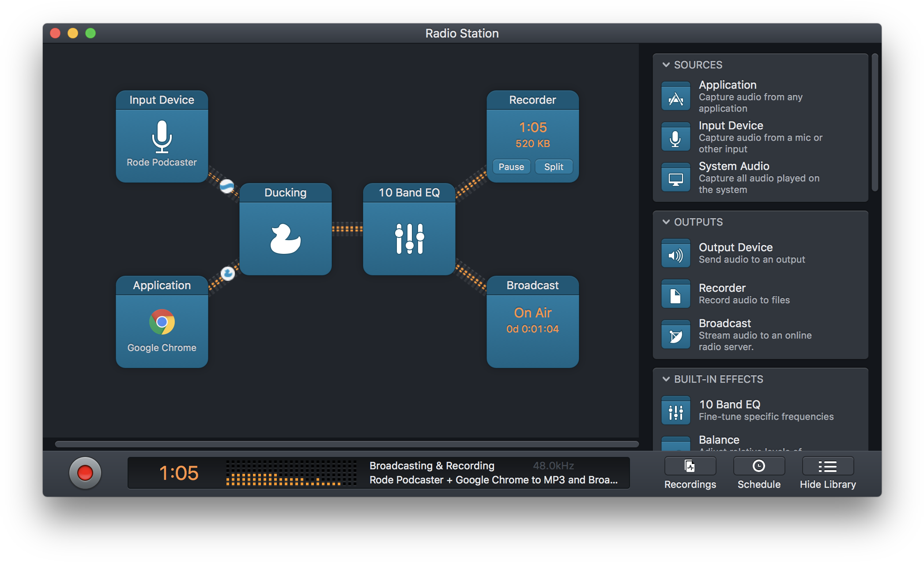Image resolution: width=924 pixels, height=562 pixels.
Task: Open the 10 Band EQ block
Action: [408, 234]
